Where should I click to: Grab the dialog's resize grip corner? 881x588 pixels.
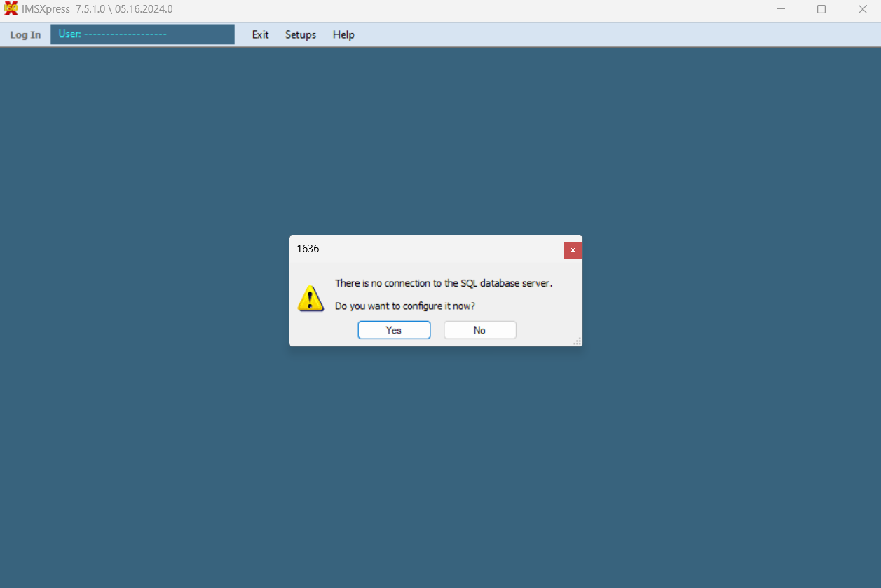[577, 341]
